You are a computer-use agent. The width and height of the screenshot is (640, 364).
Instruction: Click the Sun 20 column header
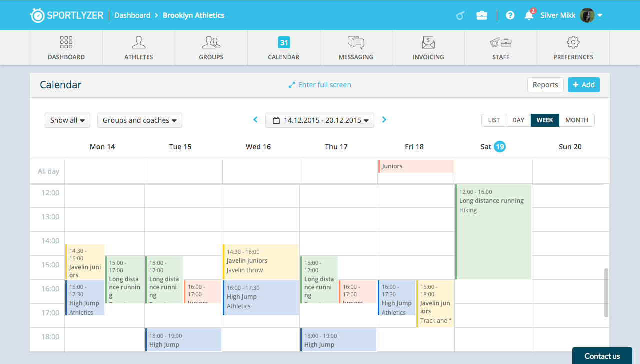[570, 147]
